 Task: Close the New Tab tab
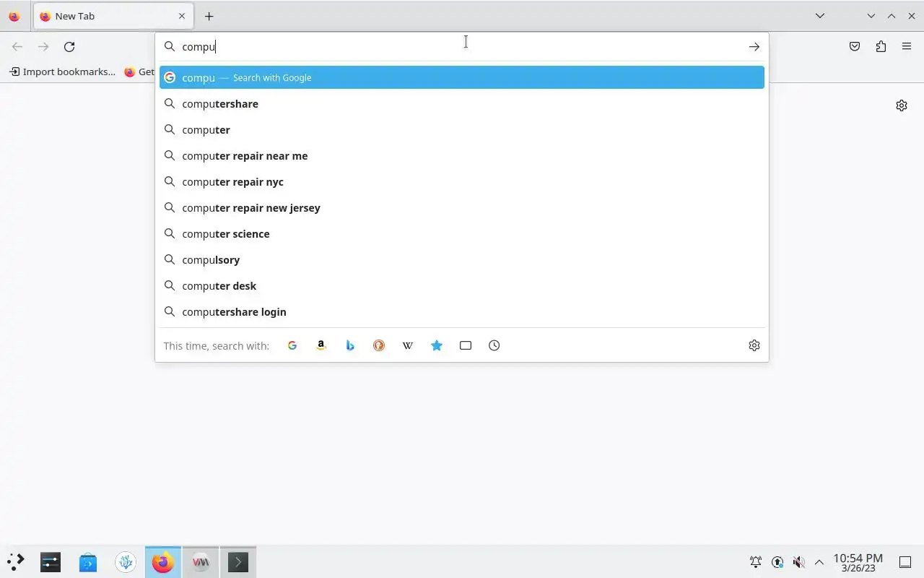[182, 16]
